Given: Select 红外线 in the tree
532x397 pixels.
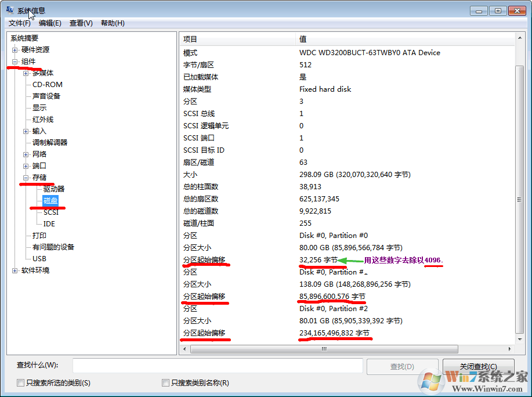Looking at the screenshot, I should [x=43, y=120].
